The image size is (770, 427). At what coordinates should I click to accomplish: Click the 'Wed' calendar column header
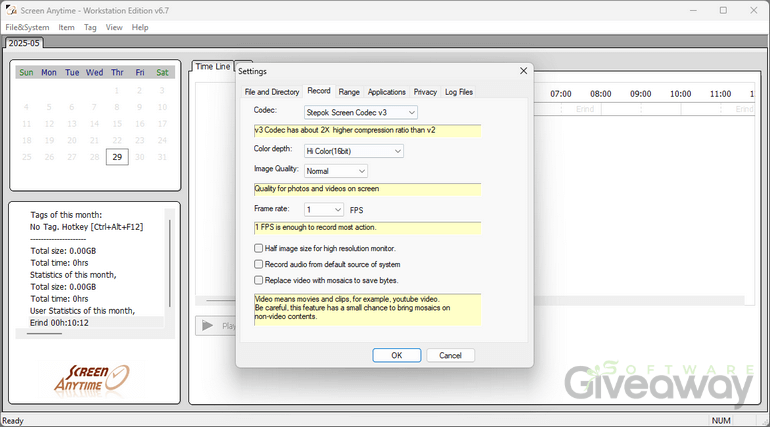point(94,73)
